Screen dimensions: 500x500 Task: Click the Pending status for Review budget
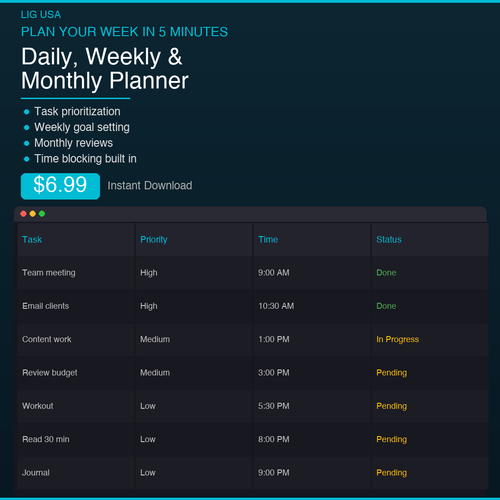tap(391, 373)
